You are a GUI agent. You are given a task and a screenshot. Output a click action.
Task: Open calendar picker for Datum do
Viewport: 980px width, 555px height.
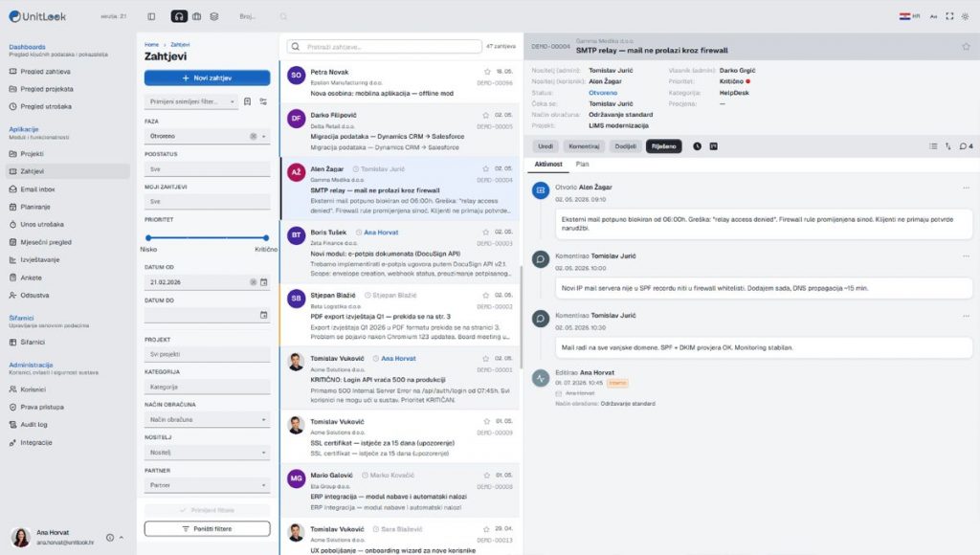(264, 315)
